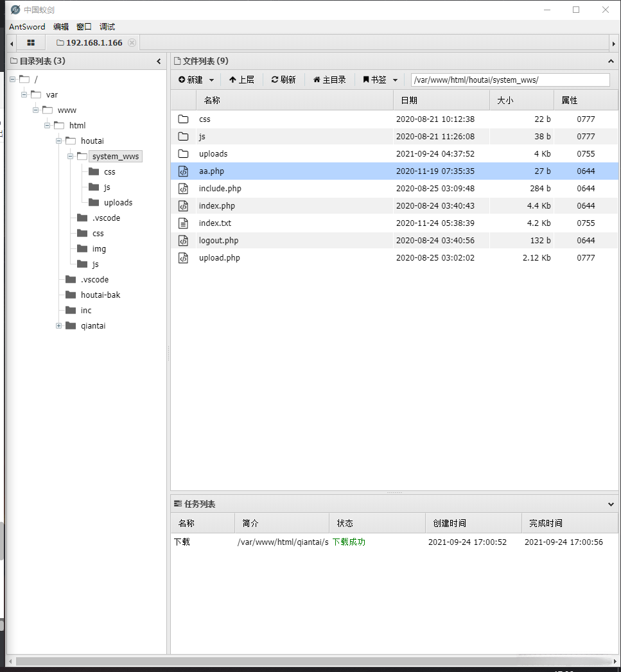Collapse the 目录列表 panel with chevron
621x672 pixels.
[159, 61]
